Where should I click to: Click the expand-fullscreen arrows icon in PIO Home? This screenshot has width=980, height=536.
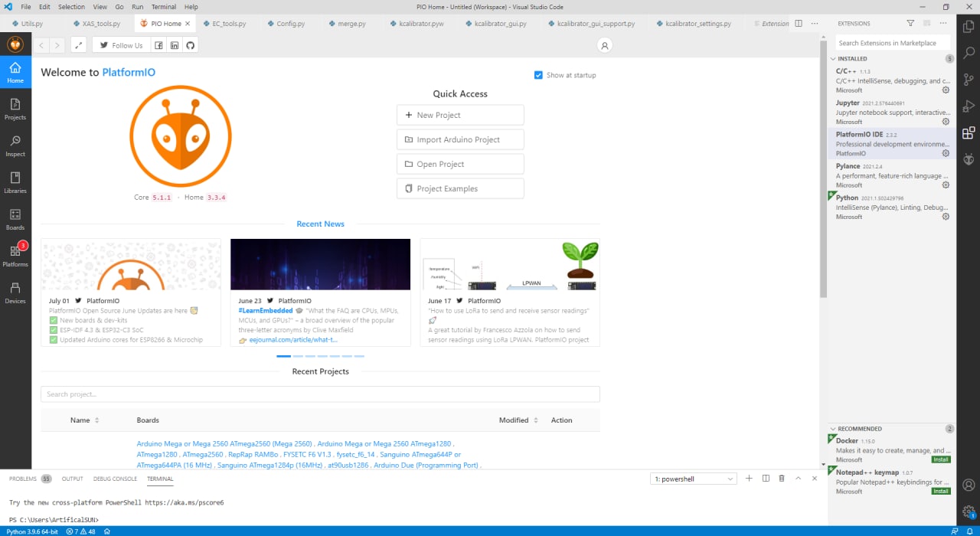[x=78, y=45]
